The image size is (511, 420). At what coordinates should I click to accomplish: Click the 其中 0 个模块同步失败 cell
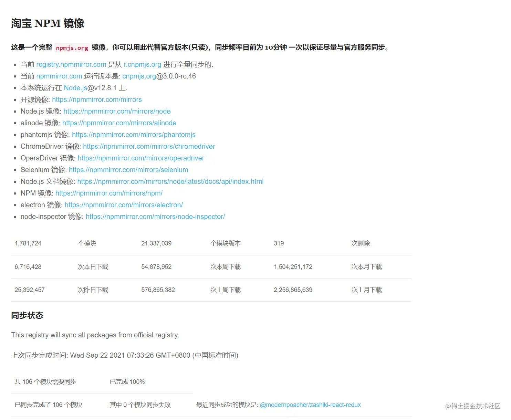click(140, 405)
